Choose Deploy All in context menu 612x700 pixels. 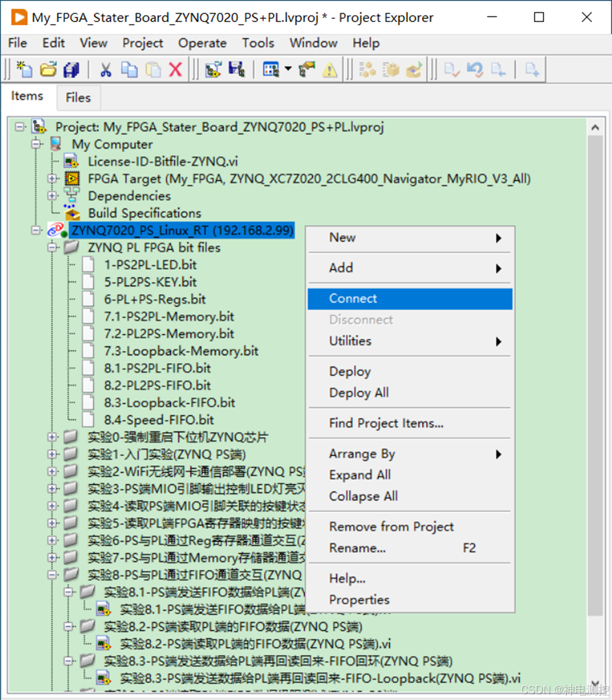pos(410,392)
